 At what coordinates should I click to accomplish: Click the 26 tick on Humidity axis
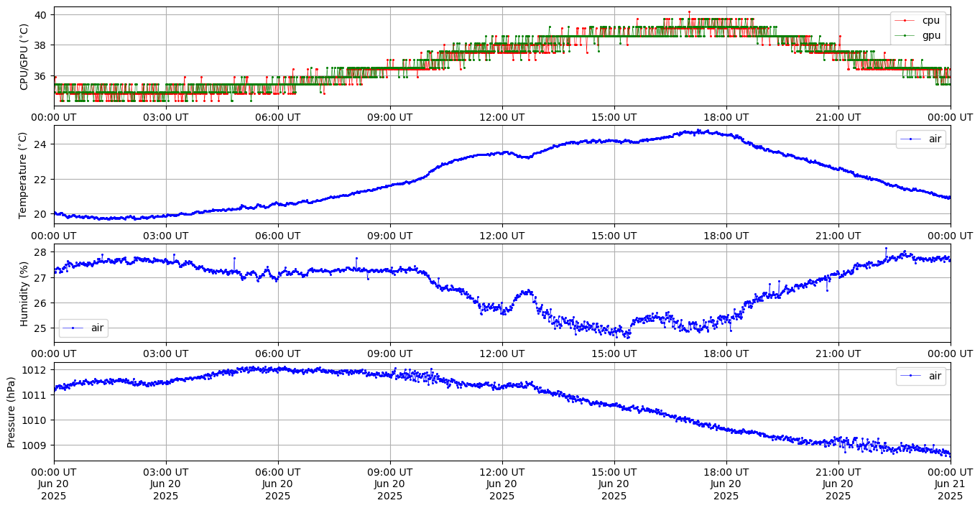coord(40,303)
